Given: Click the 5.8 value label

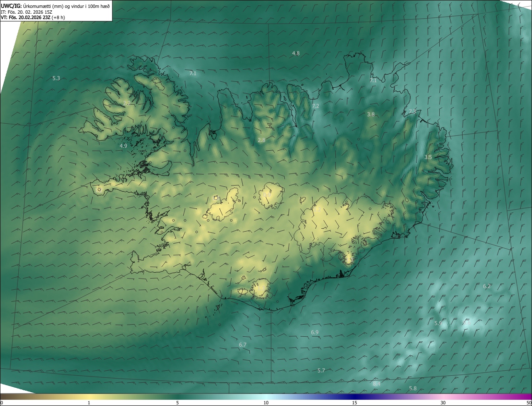Looking at the screenshot, I should pos(413,388).
